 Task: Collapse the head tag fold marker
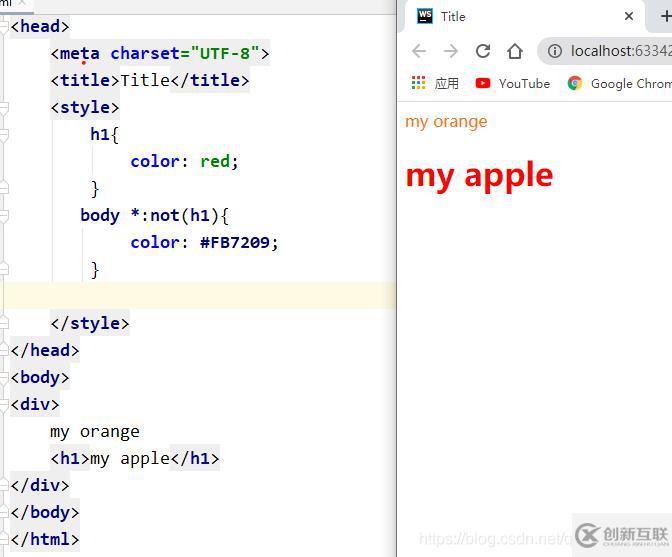click(x=4, y=27)
